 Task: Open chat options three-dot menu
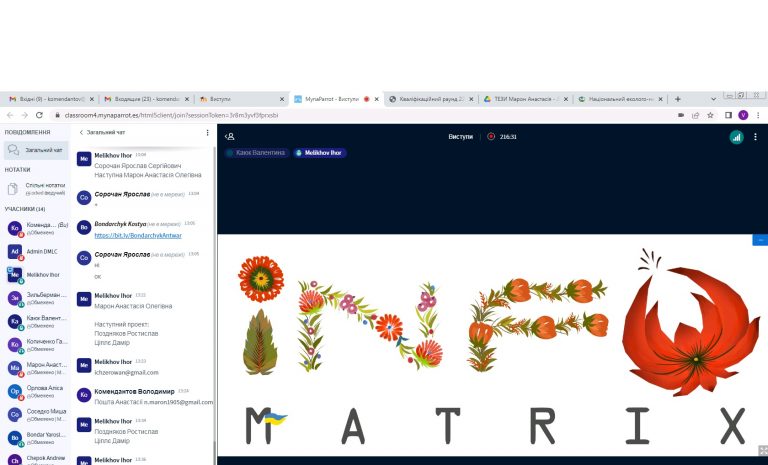click(208, 132)
